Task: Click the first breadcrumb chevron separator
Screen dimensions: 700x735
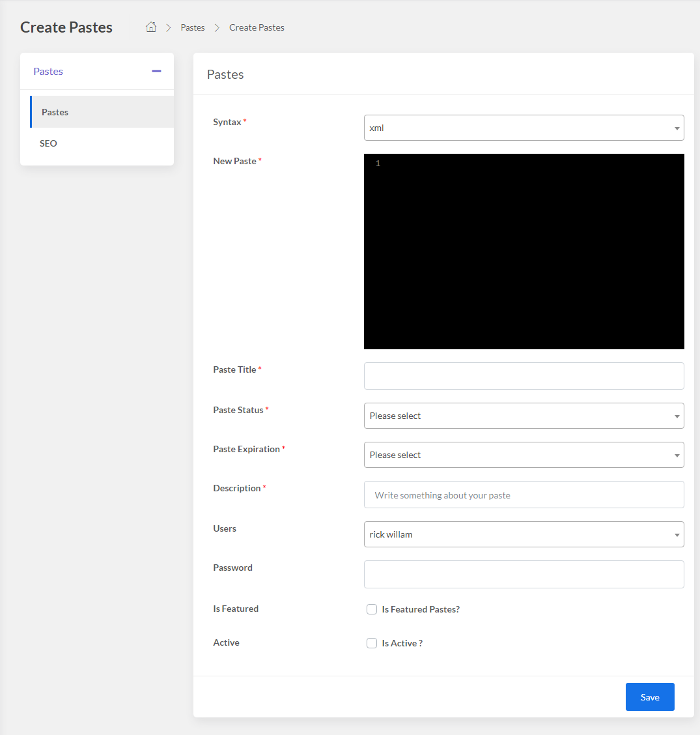Action: click(169, 28)
